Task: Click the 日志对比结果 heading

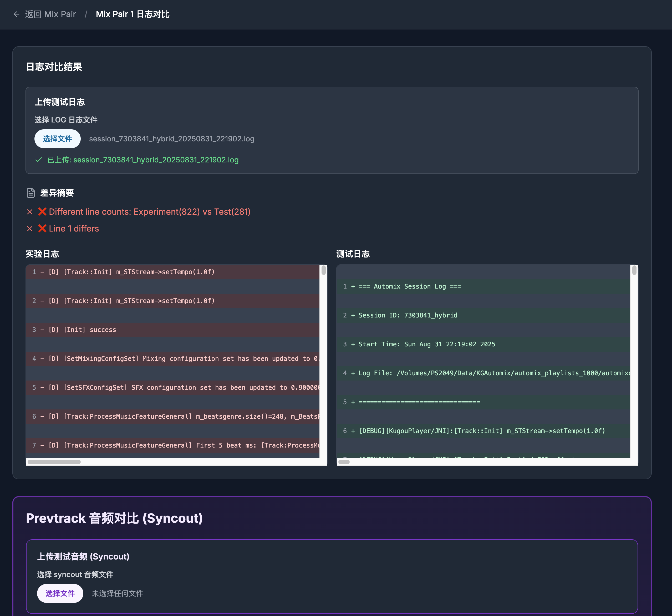Action: pos(54,67)
